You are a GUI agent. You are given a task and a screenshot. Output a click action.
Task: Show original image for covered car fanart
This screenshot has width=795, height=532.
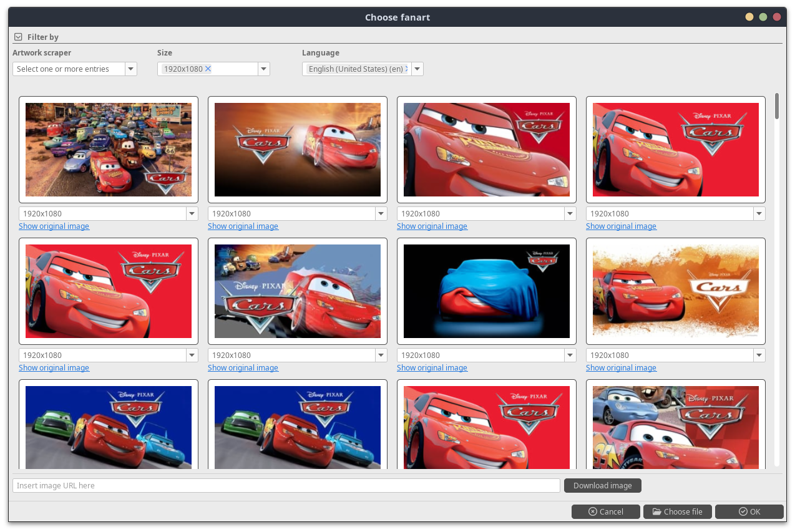point(432,368)
